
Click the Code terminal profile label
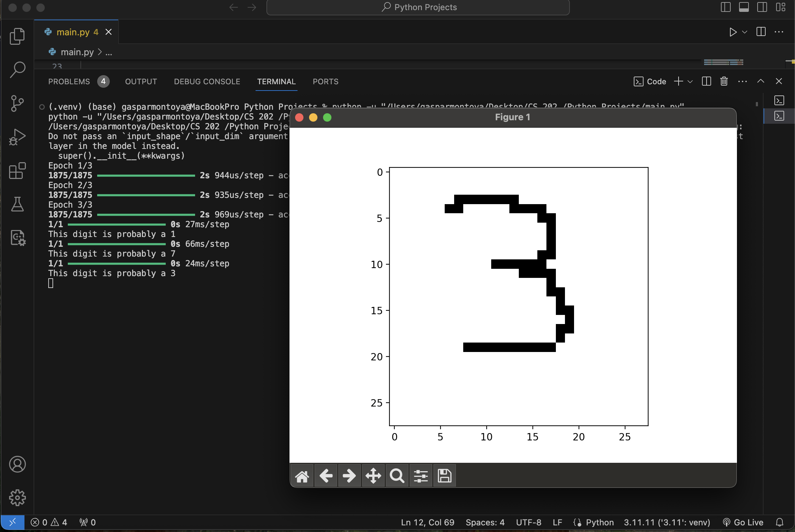[x=650, y=81]
